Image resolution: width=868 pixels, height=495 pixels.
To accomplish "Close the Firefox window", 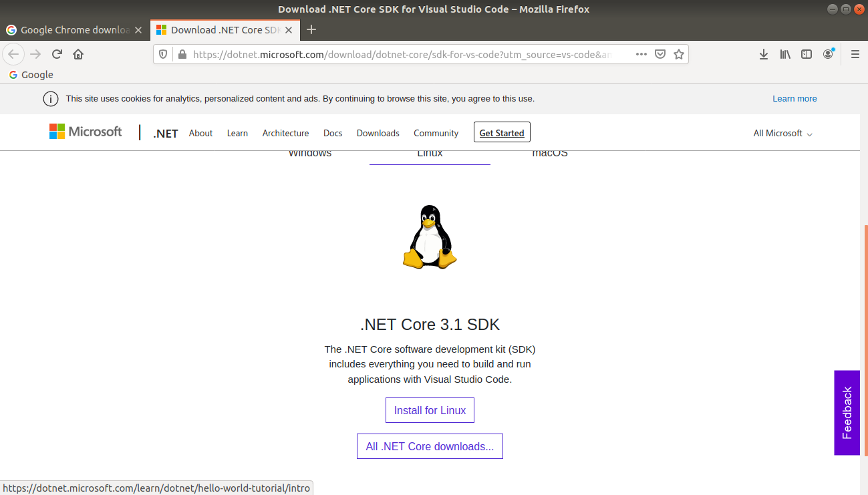I will click(x=859, y=9).
